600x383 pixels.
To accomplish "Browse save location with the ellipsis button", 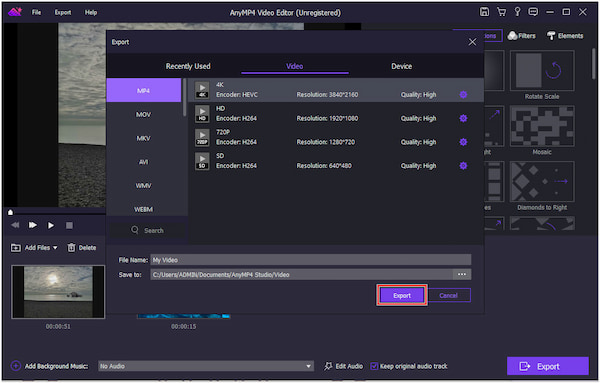I will coord(462,274).
